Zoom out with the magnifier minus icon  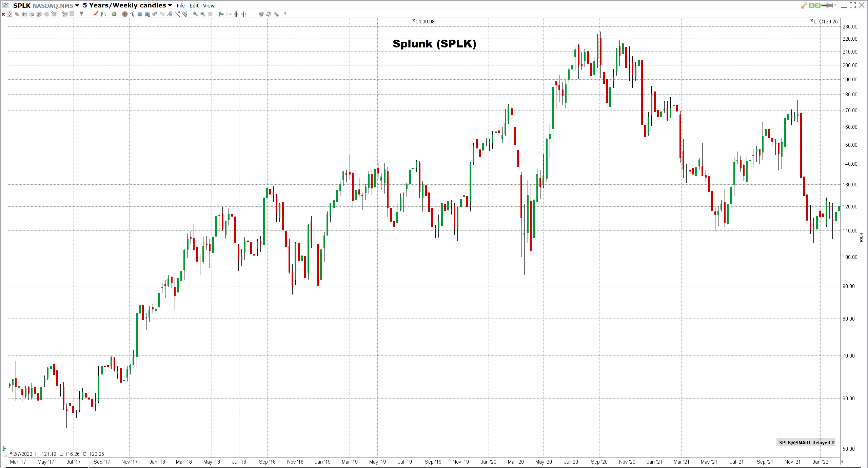pyautogui.click(x=203, y=14)
